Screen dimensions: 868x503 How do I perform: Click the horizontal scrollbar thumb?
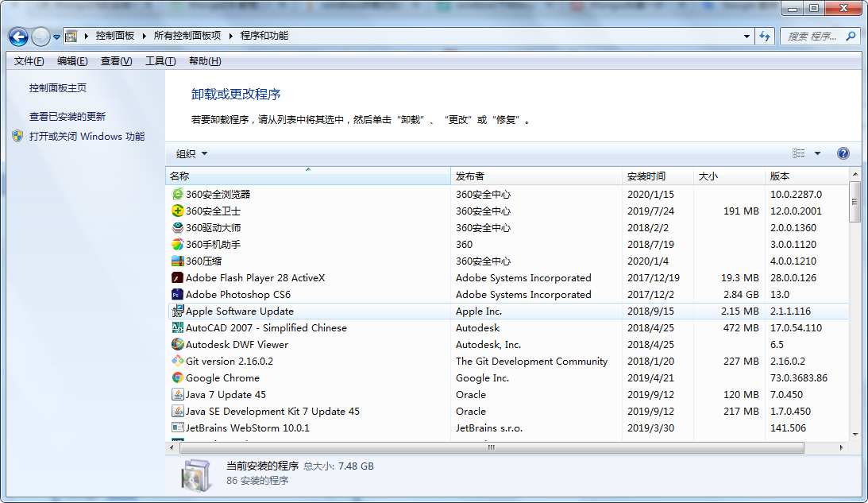[x=492, y=447]
